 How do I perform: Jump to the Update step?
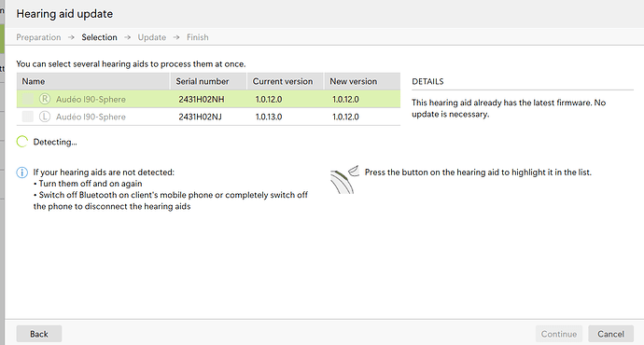pyautogui.click(x=152, y=37)
